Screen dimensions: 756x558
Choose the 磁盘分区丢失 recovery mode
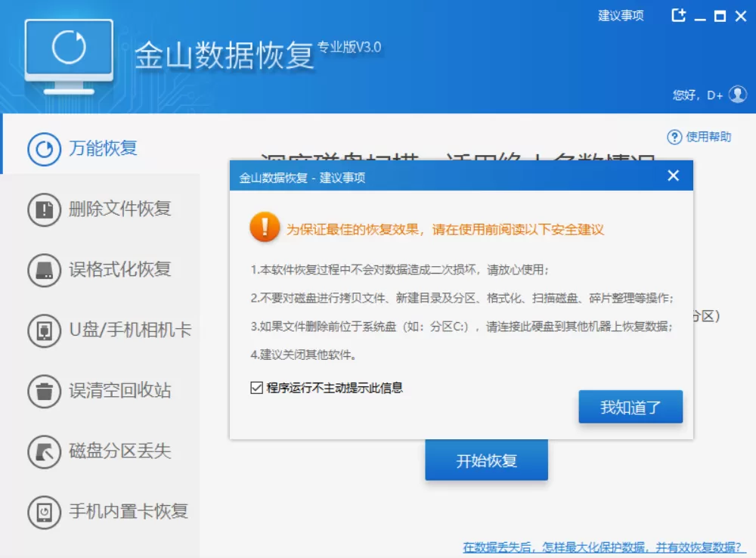click(x=120, y=451)
